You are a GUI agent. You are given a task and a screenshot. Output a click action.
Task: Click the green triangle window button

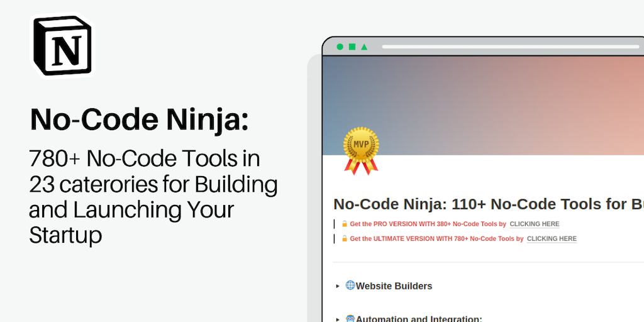[364, 47]
